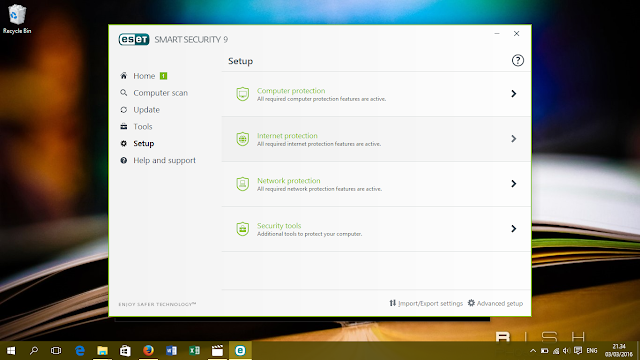Open help with the question mark icon
Viewport: 640px width, 360px height.
(518, 60)
